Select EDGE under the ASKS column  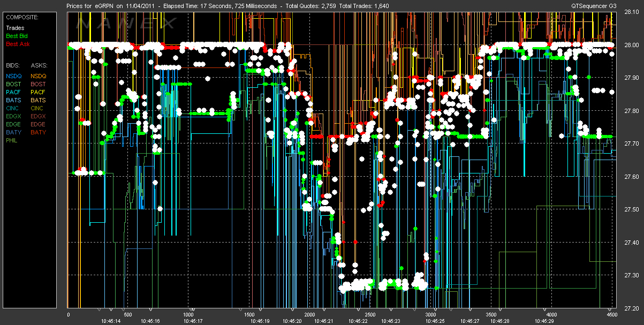point(39,124)
